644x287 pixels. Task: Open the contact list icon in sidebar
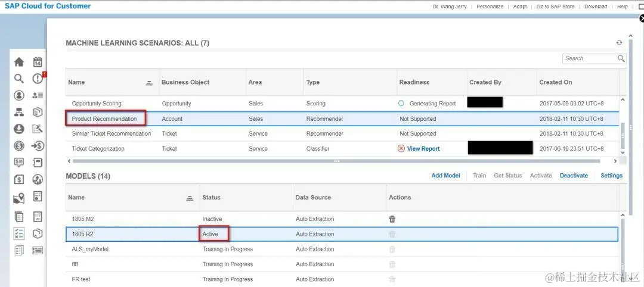38,95
